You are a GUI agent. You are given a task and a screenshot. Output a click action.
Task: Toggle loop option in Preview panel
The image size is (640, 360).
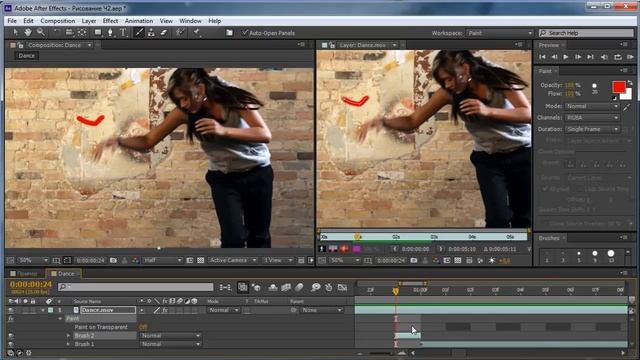coord(618,57)
